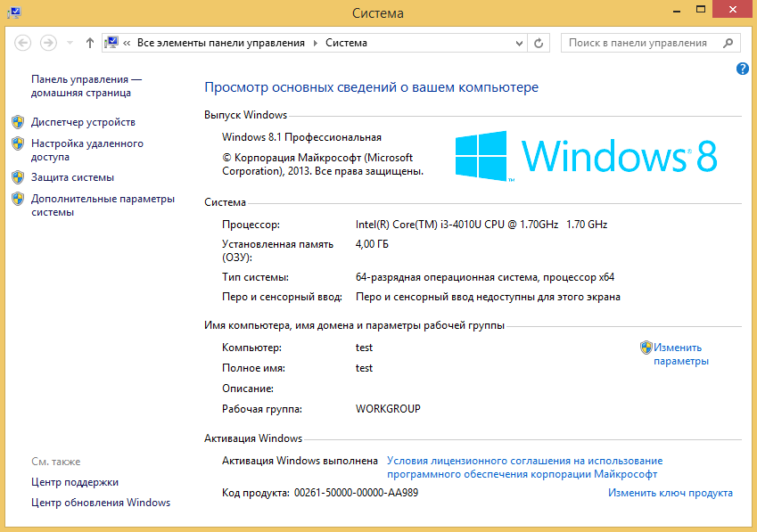Select processor value Intel(R) Core(TM) i3-4010U
This screenshot has width=757, height=532.
click(481, 225)
